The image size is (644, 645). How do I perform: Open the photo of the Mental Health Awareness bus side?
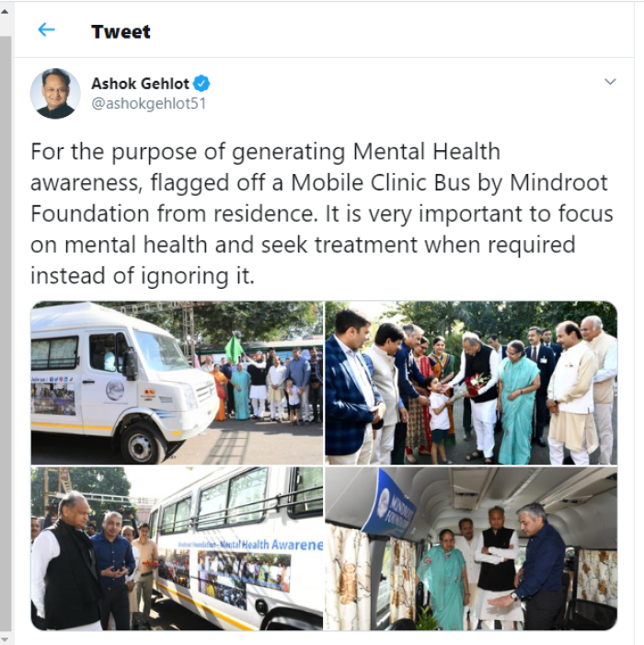coord(177,548)
